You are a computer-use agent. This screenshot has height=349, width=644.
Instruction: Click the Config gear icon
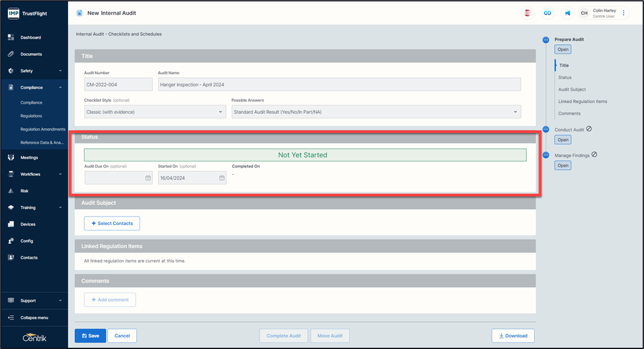point(11,241)
